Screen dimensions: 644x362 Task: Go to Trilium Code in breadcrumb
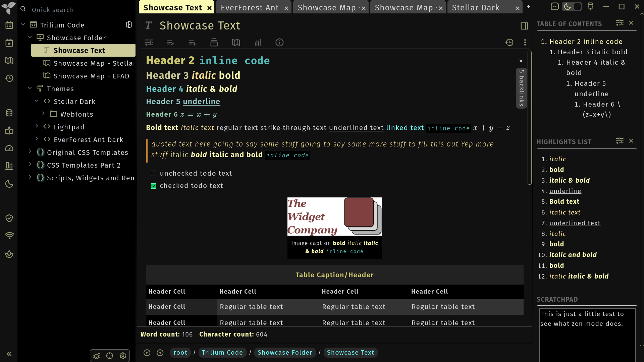pyautogui.click(x=222, y=353)
